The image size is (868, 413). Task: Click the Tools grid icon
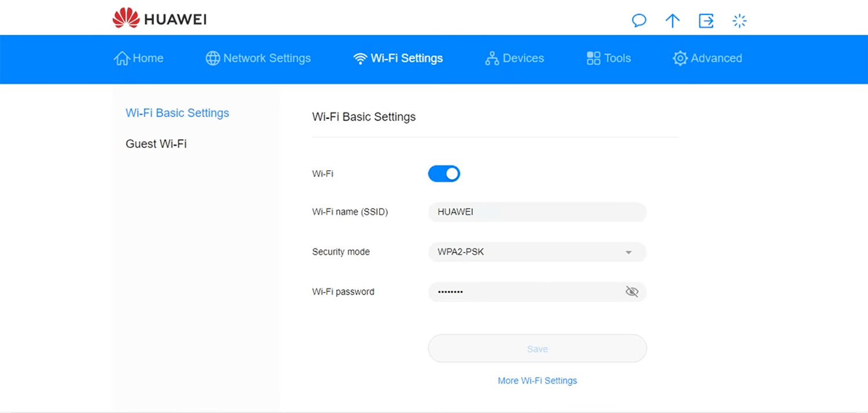pyautogui.click(x=594, y=59)
